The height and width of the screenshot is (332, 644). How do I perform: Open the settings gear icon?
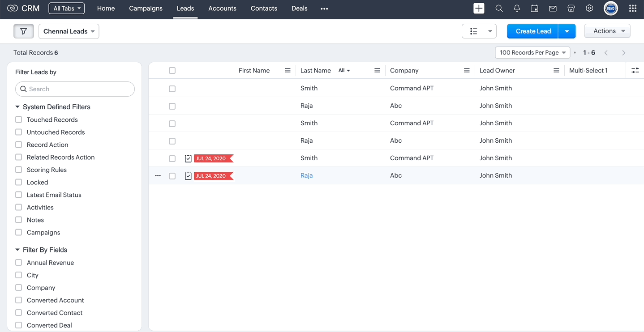589,9
